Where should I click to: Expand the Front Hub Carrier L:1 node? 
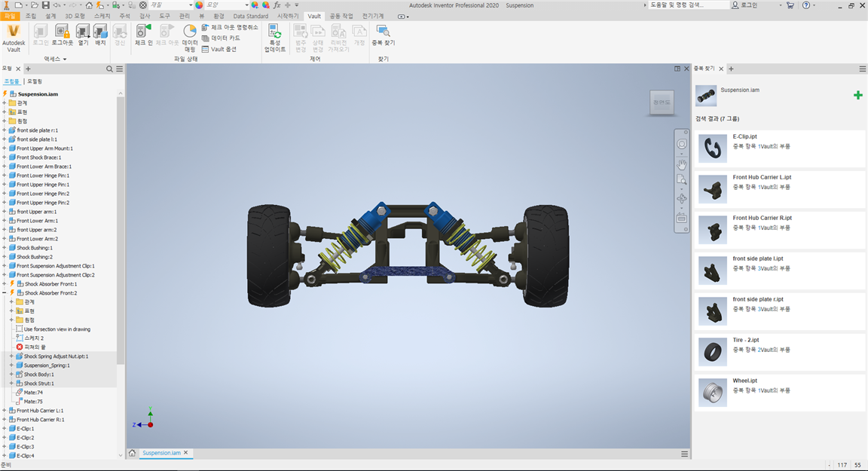[x=5, y=411]
